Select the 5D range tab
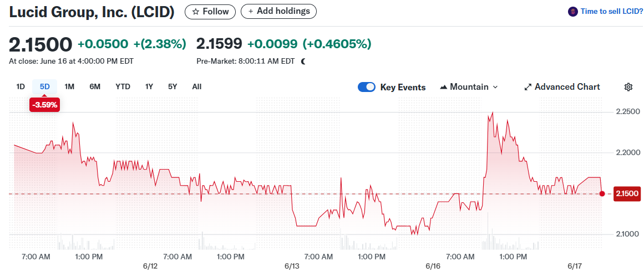Image resolution: width=644 pixels, height=271 pixels. pos(45,86)
